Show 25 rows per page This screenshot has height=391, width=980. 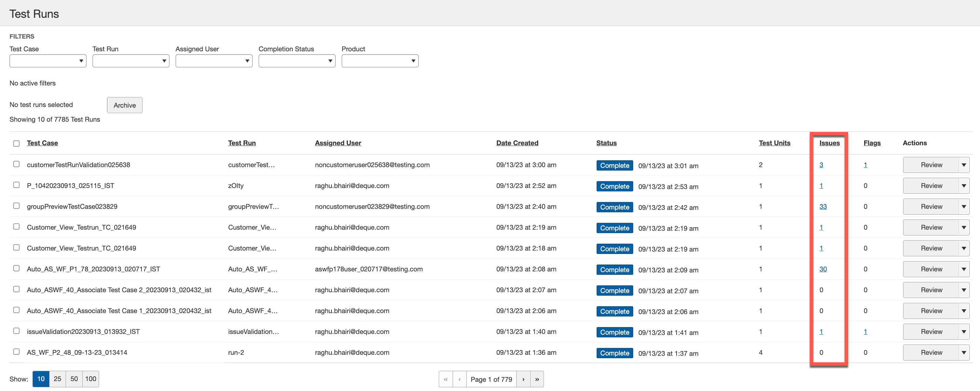pos(57,379)
